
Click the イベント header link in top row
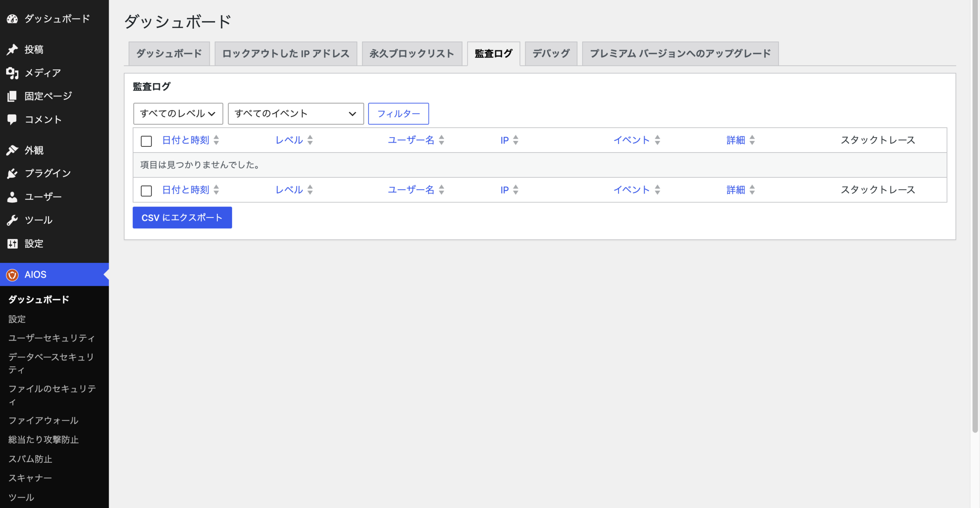[x=632, y=140]
